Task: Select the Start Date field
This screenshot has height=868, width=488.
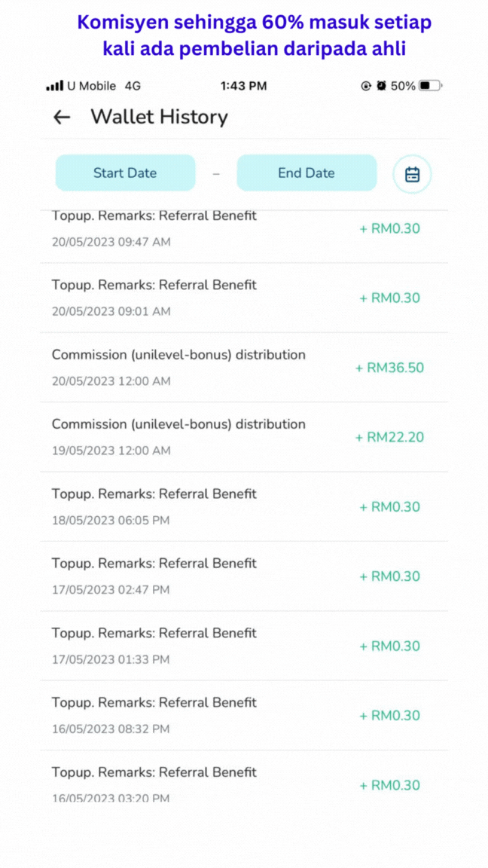Action: coord(125,173)
